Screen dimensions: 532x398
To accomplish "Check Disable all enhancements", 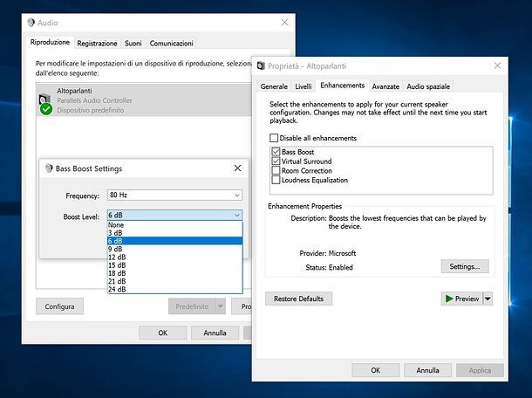I will [x=274, y=138].
